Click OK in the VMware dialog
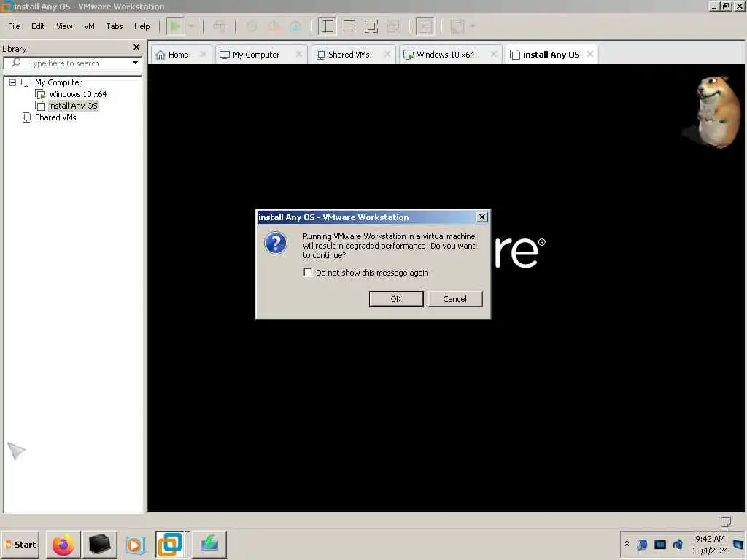This screenshot has width=747, height=560. point(396,298)
